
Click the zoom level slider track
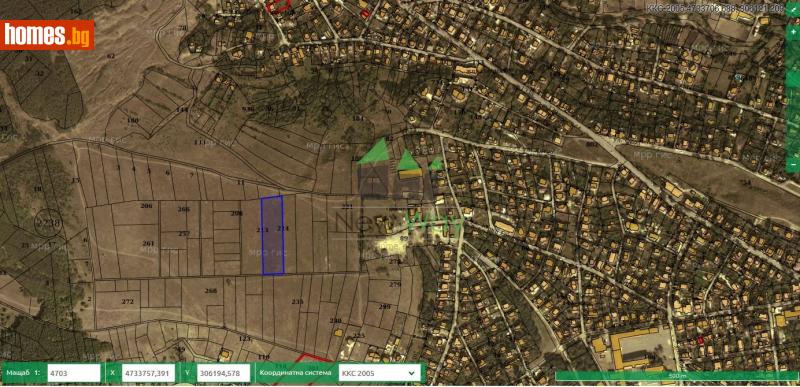(x=792, y=98)
